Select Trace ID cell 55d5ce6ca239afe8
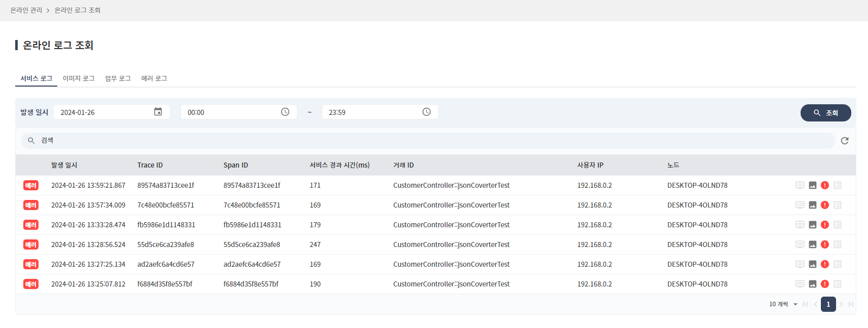Image resolution: width=868 pixels, height=328 pixels. click(x=166, y=244)
